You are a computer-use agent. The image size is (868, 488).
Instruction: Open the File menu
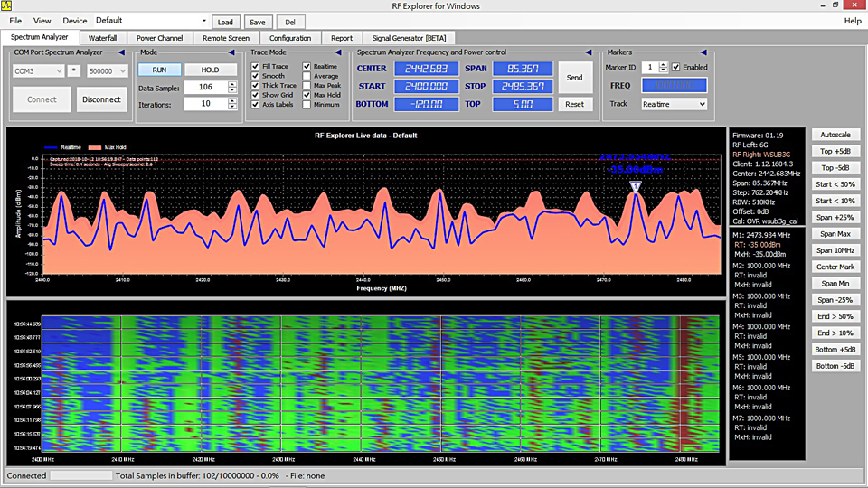(x=15, y=21)
